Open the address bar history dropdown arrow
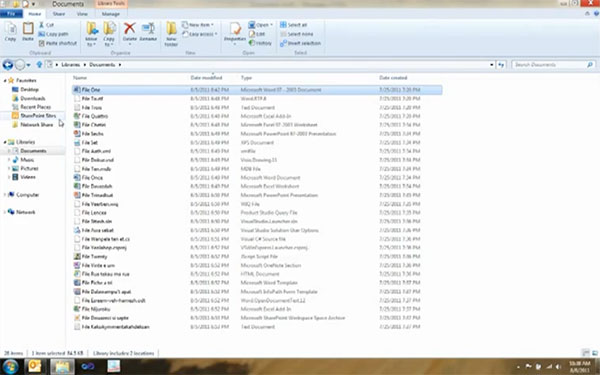 [x=492, y=65]
